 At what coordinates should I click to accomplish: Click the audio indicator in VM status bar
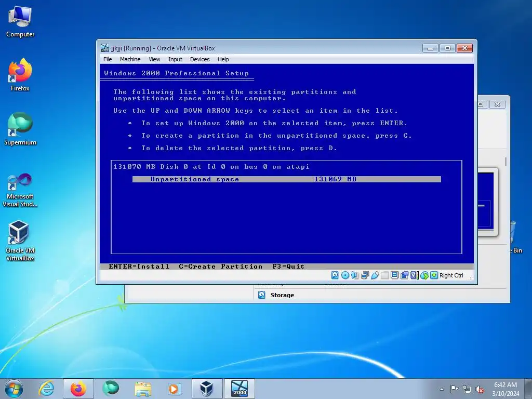355,275
